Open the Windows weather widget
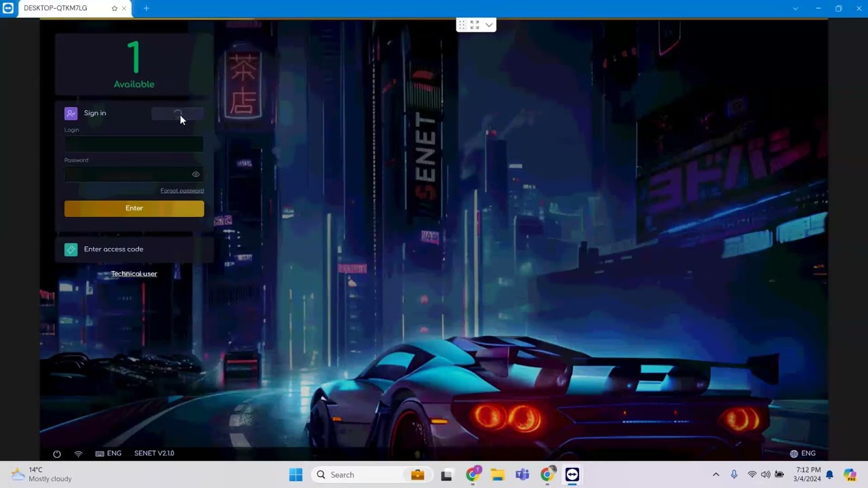 click(41, 474)
